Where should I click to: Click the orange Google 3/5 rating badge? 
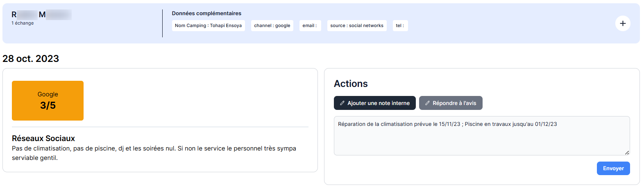click(48, 100)
